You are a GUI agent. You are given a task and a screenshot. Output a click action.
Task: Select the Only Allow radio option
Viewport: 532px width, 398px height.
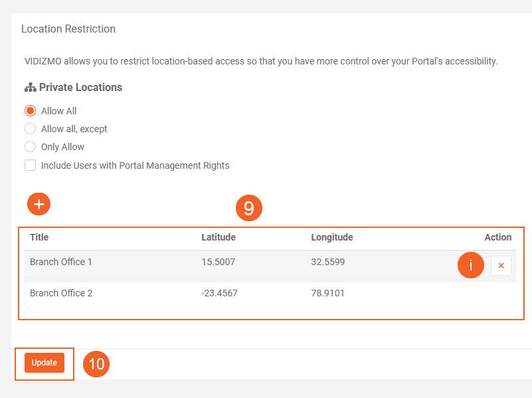tap(30, 147)
